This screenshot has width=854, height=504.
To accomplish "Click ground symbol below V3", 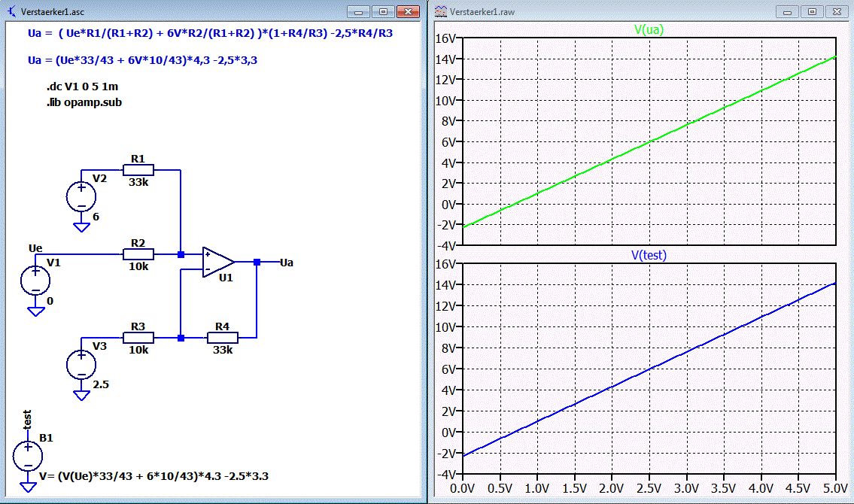I will 81,395.
